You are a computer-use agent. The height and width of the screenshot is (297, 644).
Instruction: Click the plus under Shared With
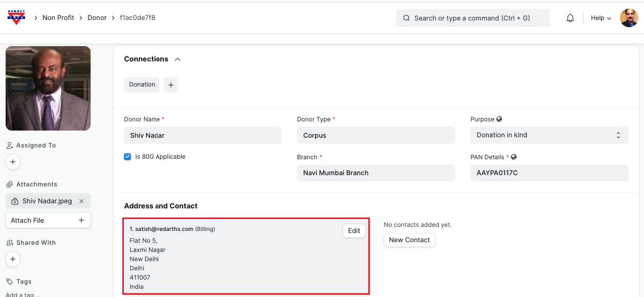pos(13,259)
